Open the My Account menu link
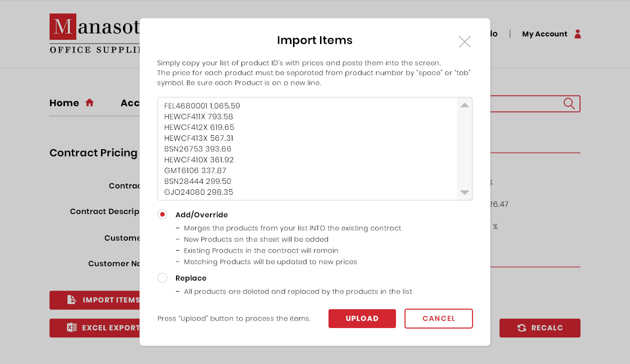The width and height of the screenshot is (630, 364). [x=544, y=34]
